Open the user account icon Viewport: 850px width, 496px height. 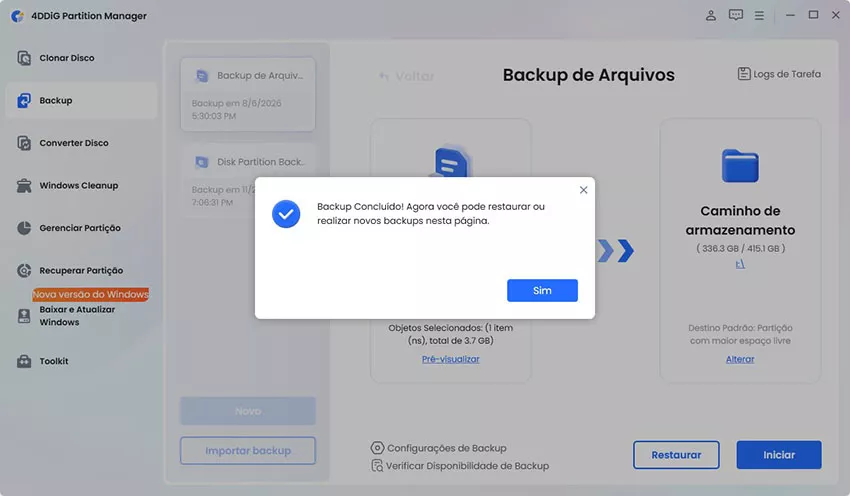711,15
